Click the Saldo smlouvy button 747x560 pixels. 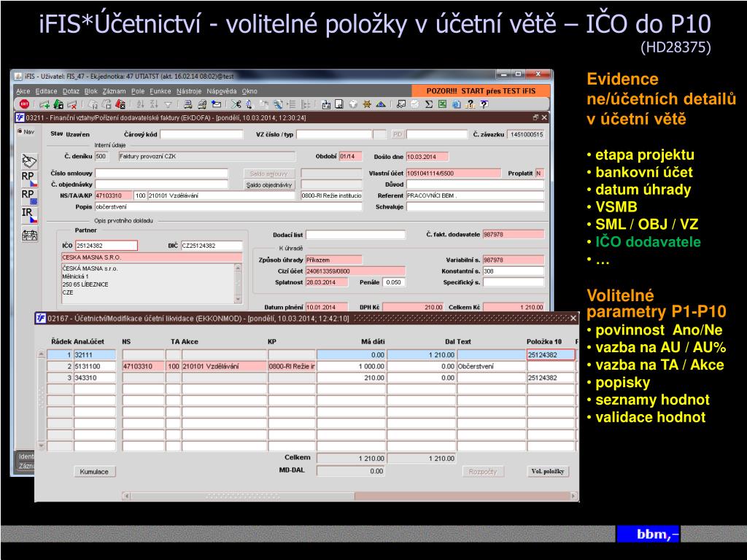pos(269,174)
